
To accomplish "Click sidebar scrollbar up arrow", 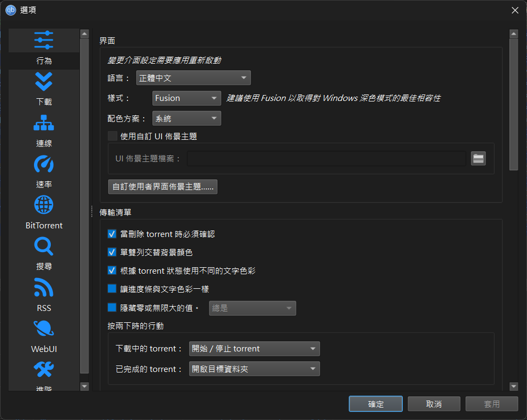I will (x=84, y=33).
